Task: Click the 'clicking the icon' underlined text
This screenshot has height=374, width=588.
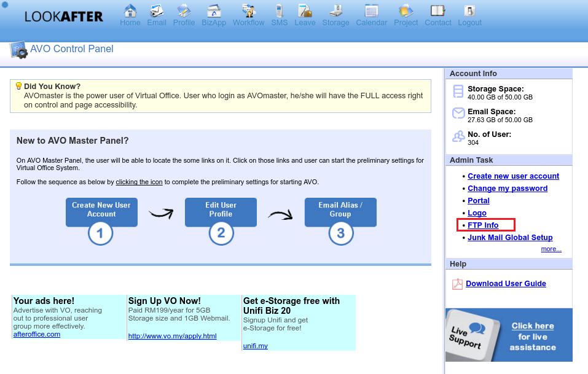Action: pyautogui.click(x=139, y=182)
